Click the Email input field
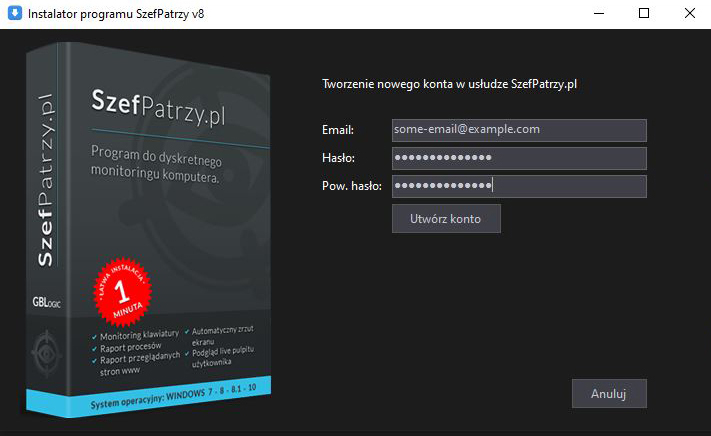711x436 pixels. click(519, 130)
